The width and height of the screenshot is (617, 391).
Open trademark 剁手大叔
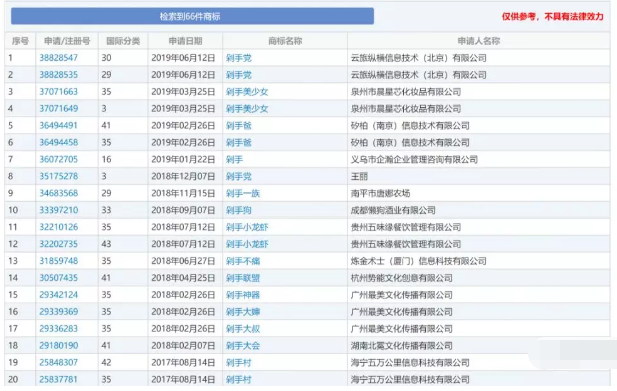(x=243, y=328)
